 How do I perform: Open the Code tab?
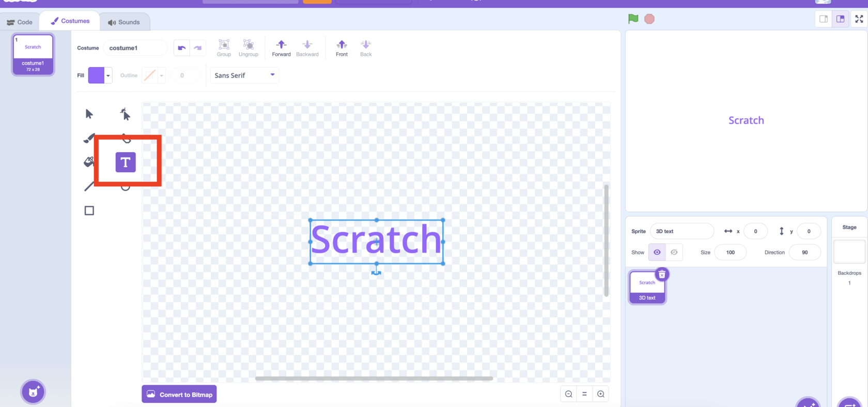20,22
